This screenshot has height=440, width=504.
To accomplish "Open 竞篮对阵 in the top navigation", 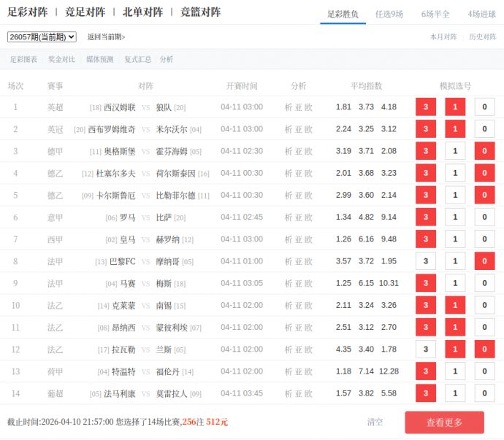I will (x=200, y=12).
